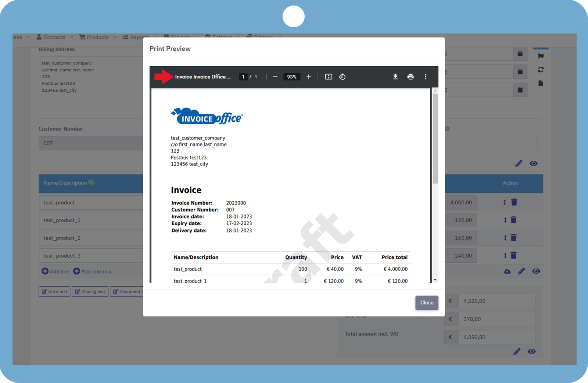Click the 370,80 VAT amount field
Image resolution: width=588 pixels, height=383 pixels.
497,319
